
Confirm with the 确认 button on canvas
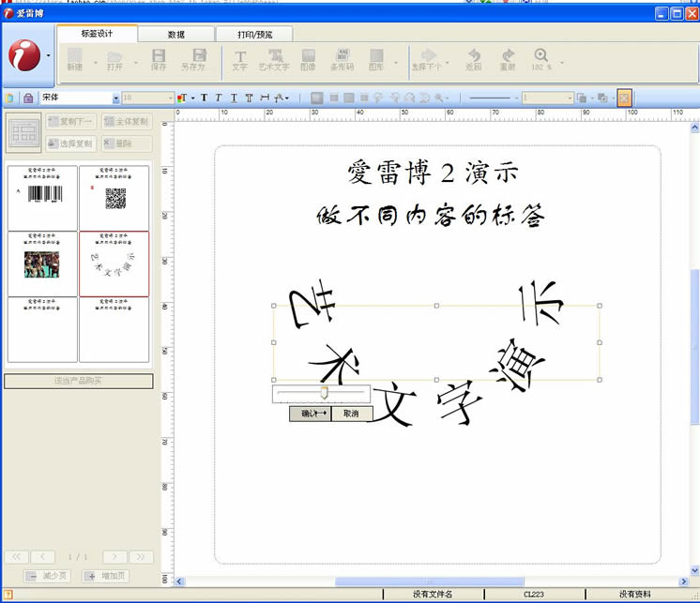coord(311,414)
